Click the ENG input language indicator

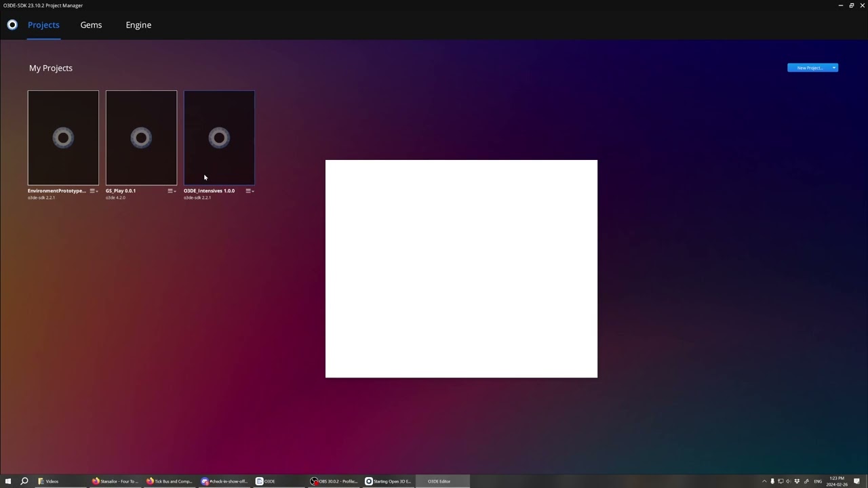(818, 481)
